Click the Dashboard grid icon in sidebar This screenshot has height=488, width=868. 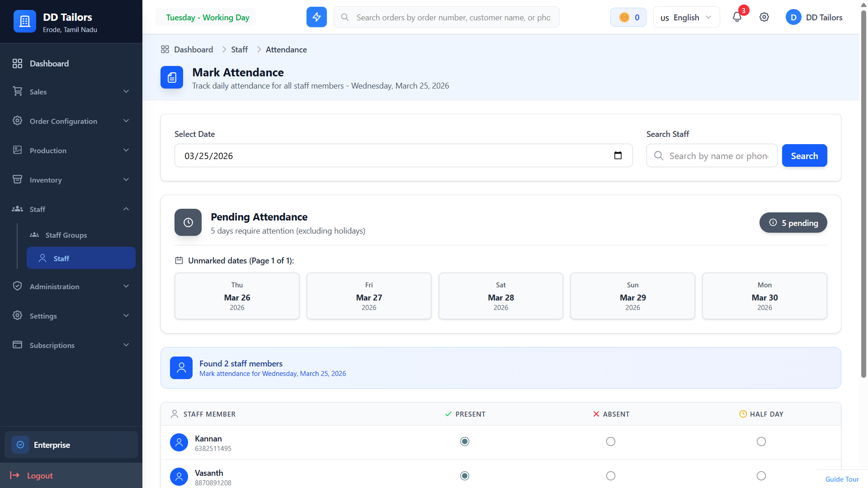17,64
